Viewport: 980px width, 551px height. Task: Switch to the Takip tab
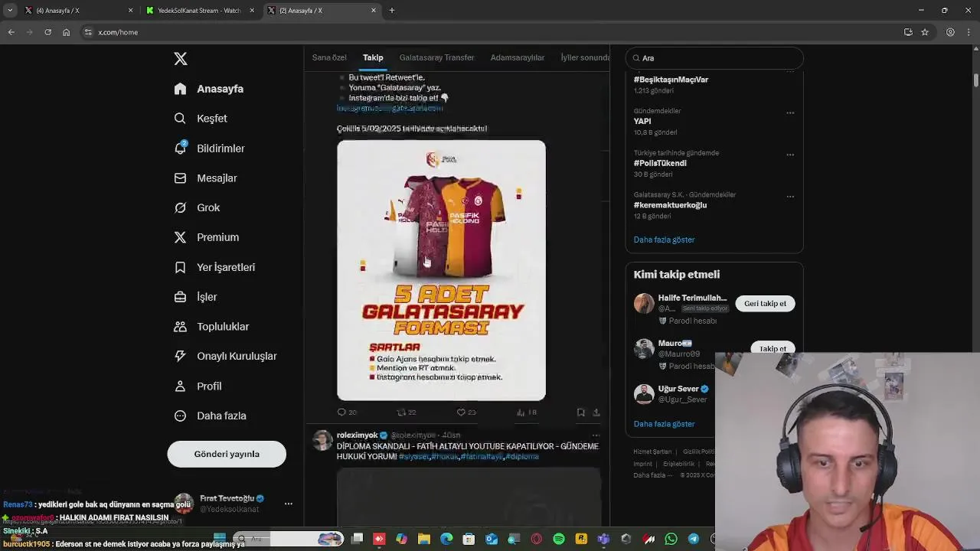(373, 57)
